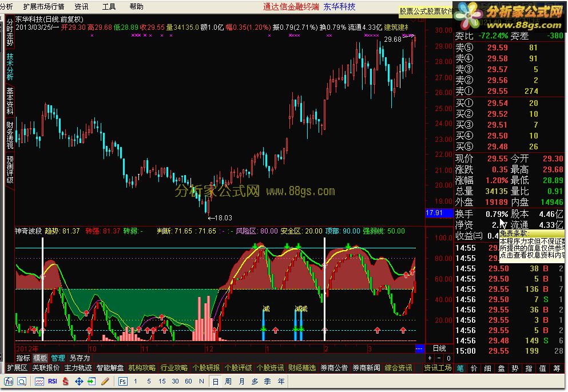The height and width of the screenshot is (392, 568).
Task: Open the 扩展市场行情 menu
Action: coord(43,6)
